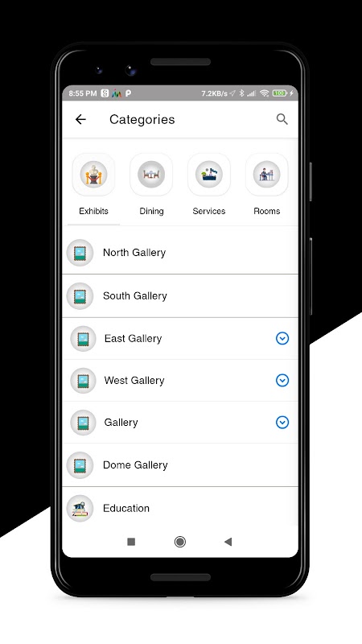
Task: Select the Education list row text
Action: (x=126, y=509)
